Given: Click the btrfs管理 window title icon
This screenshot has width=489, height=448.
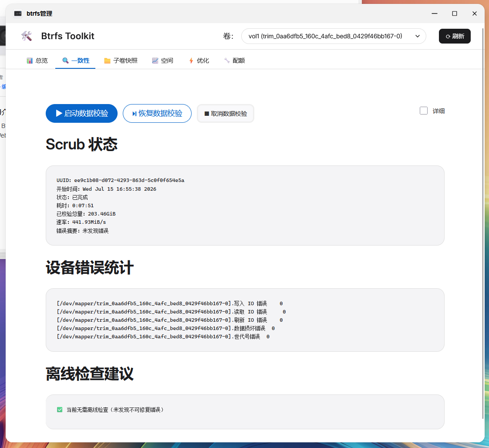Looking at the screenshot, I should [18, 13].
